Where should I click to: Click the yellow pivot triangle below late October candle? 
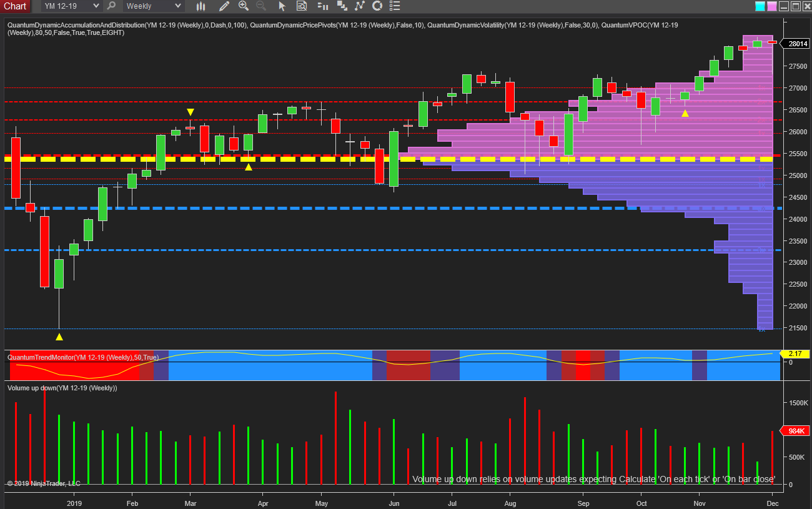click(x=685, y=113)
